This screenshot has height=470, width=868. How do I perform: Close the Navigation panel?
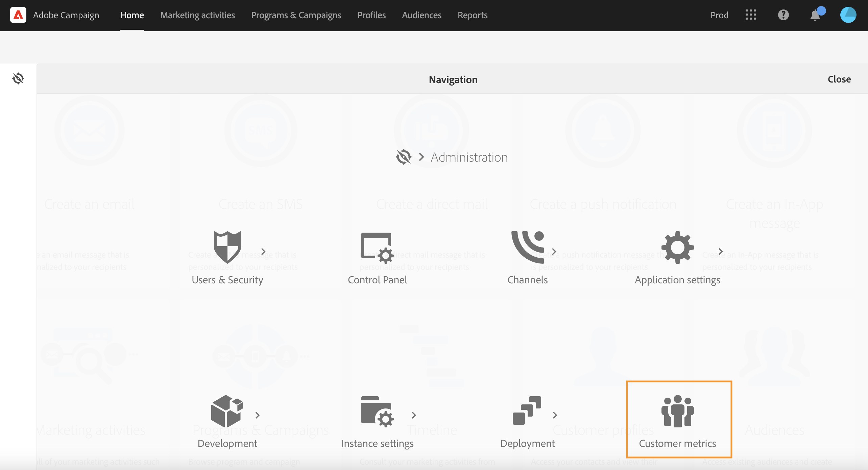click(839, 79)
